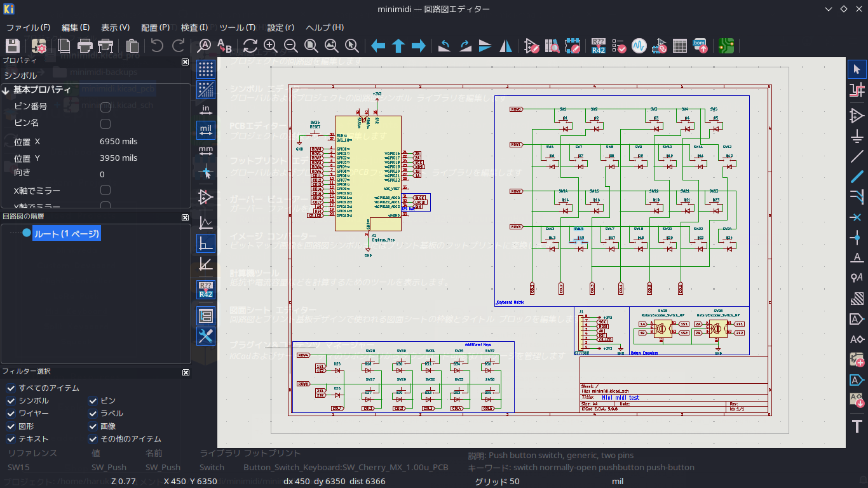Screen dimensions: 868x488
Task: Edit the 位置 Y value field
Action: point(144,158)
